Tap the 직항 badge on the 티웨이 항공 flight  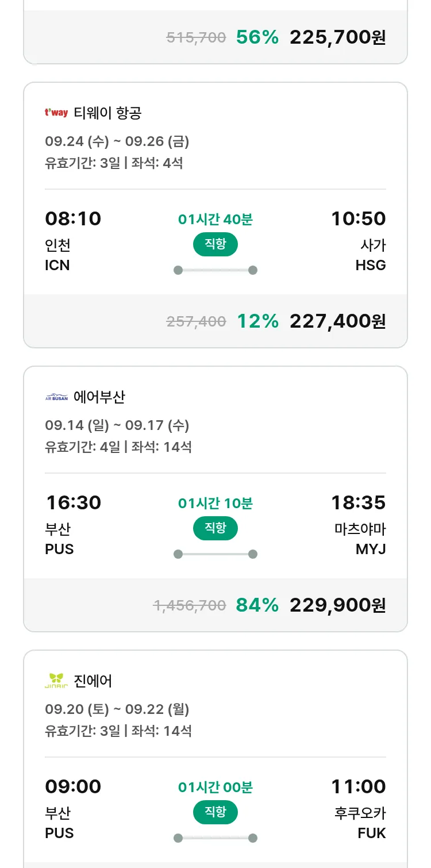coord(215,244)
